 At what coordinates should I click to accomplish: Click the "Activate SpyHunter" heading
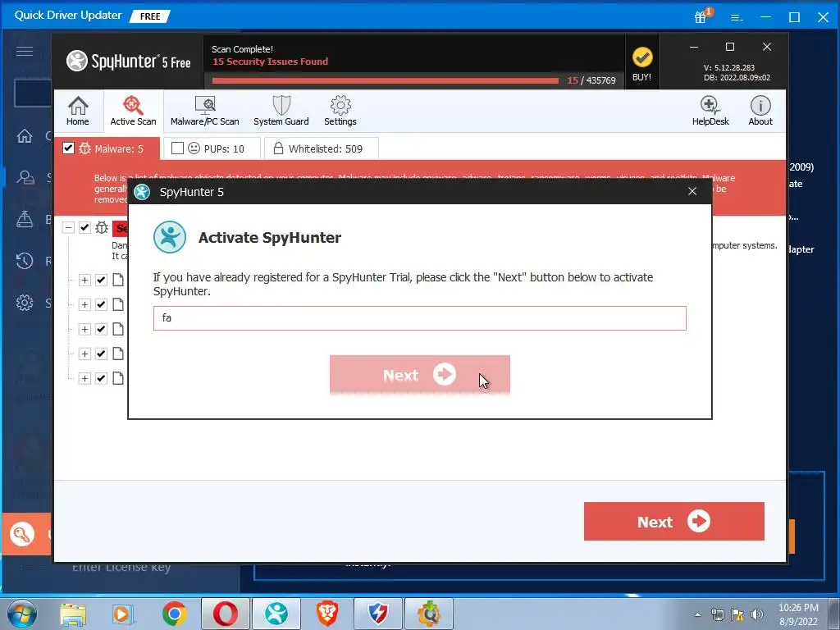(269, 237)
